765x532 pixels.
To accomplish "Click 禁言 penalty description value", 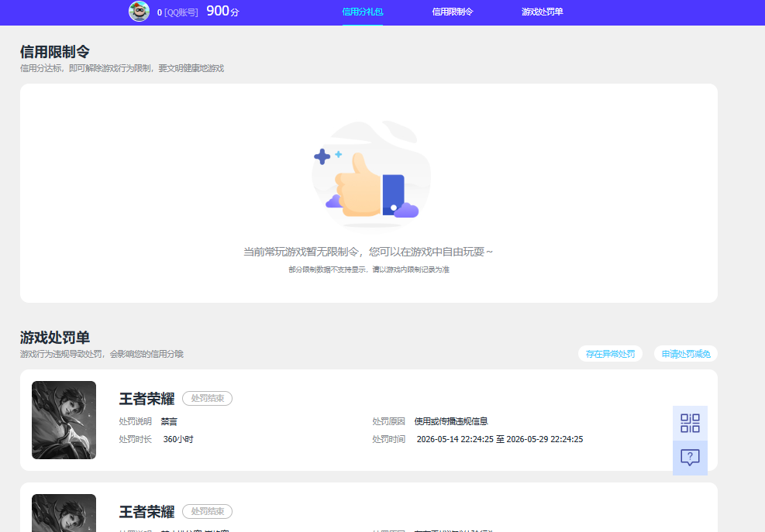I will coord(169,421).
